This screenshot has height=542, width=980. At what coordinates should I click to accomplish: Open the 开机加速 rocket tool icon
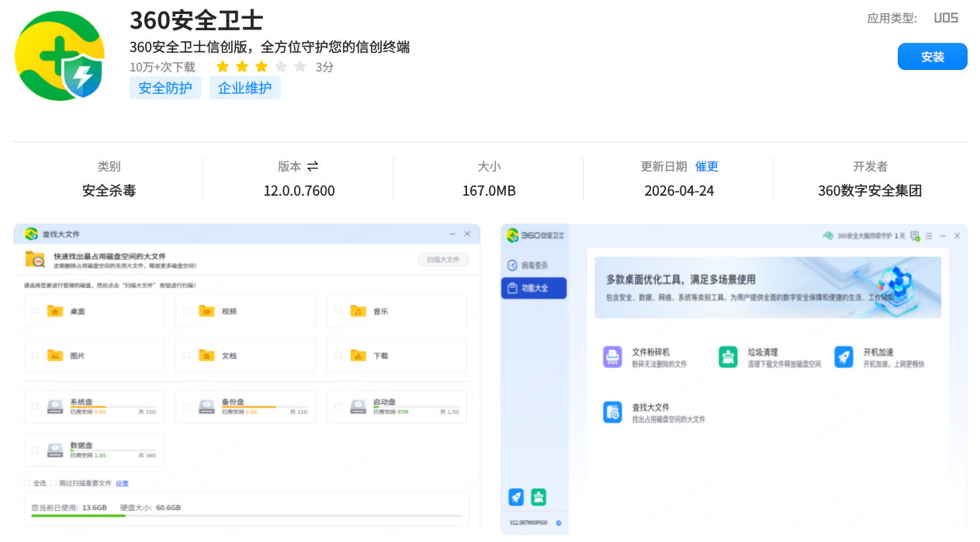click(843, 356)
